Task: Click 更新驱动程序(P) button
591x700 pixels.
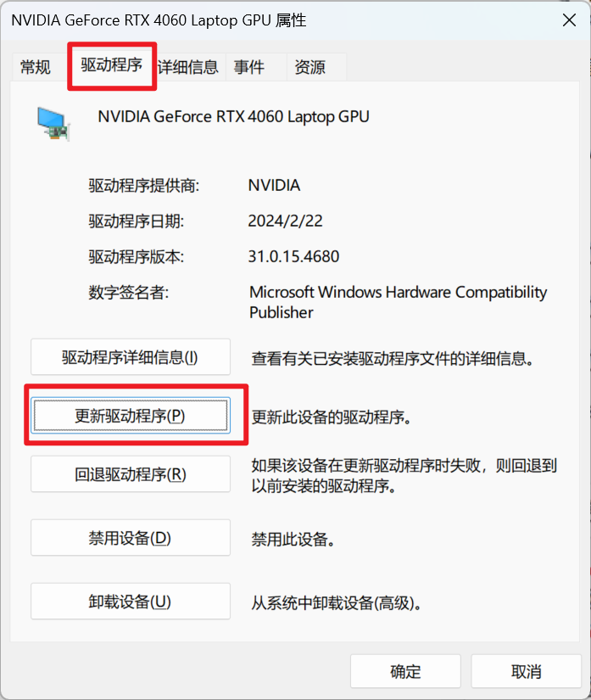Action: pyautogui.click(x=131, y=416)
